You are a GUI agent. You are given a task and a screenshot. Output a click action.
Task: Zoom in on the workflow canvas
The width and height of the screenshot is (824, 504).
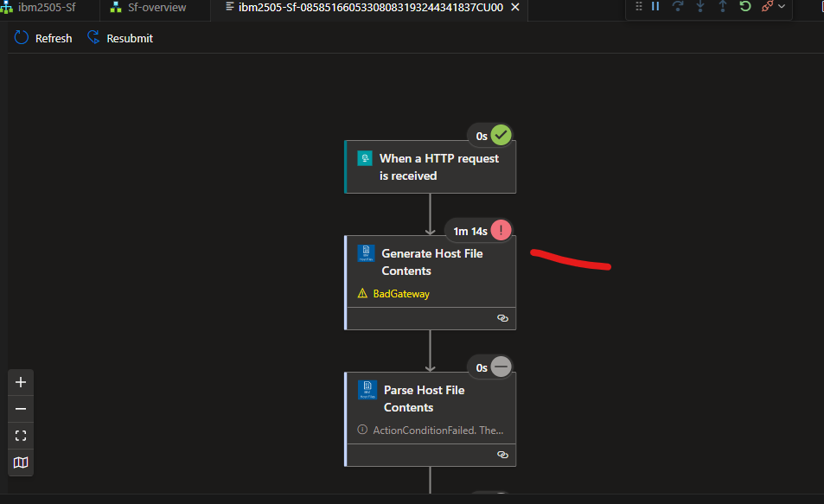pyautogui.click(x=20, y=381)
